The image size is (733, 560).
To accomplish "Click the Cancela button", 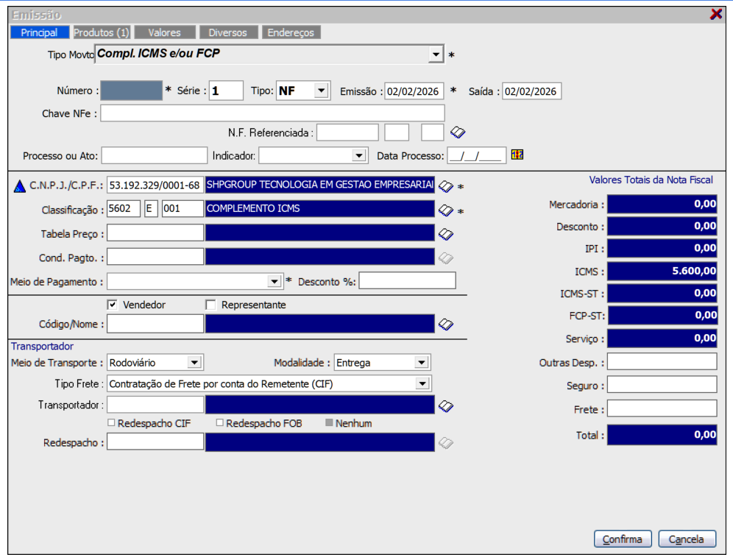I will (687, 539).
